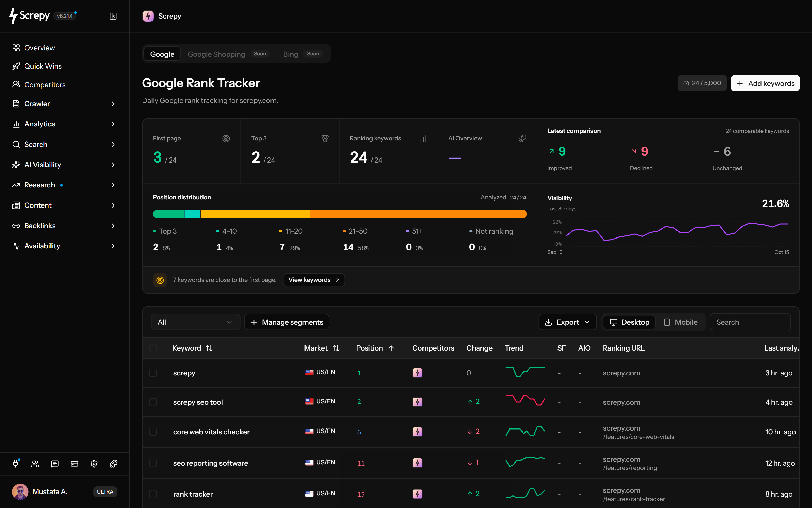Sort by Market column arrows
The image size is (812, 508).
336,348
